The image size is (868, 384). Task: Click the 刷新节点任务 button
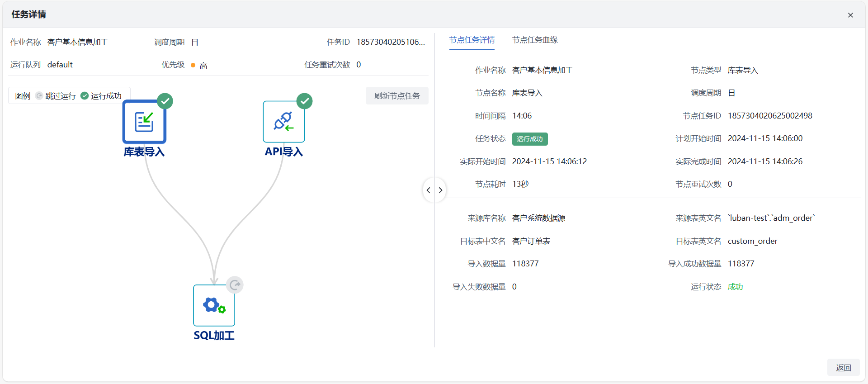coord(397,96)
